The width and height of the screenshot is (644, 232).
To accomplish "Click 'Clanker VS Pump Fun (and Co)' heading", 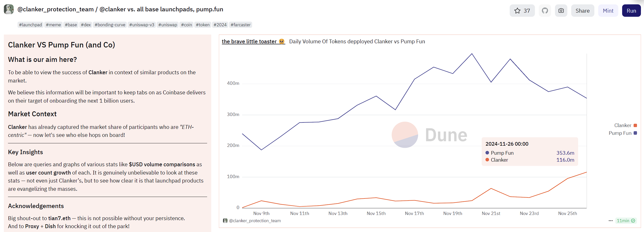I will pyautogui.click(x=61, y=45).
